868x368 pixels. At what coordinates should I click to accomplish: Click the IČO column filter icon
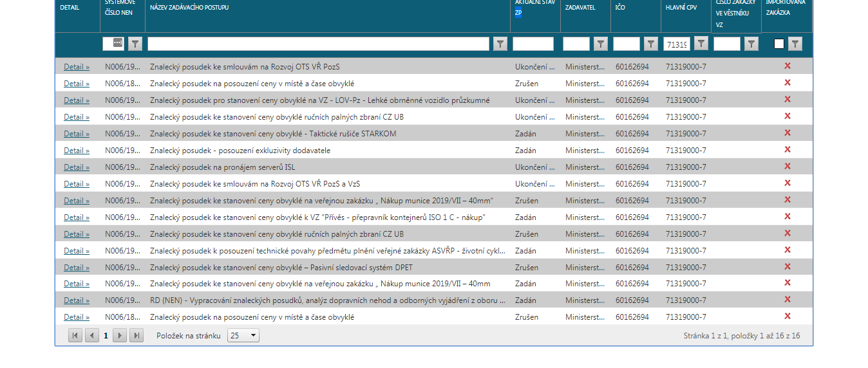650,44
